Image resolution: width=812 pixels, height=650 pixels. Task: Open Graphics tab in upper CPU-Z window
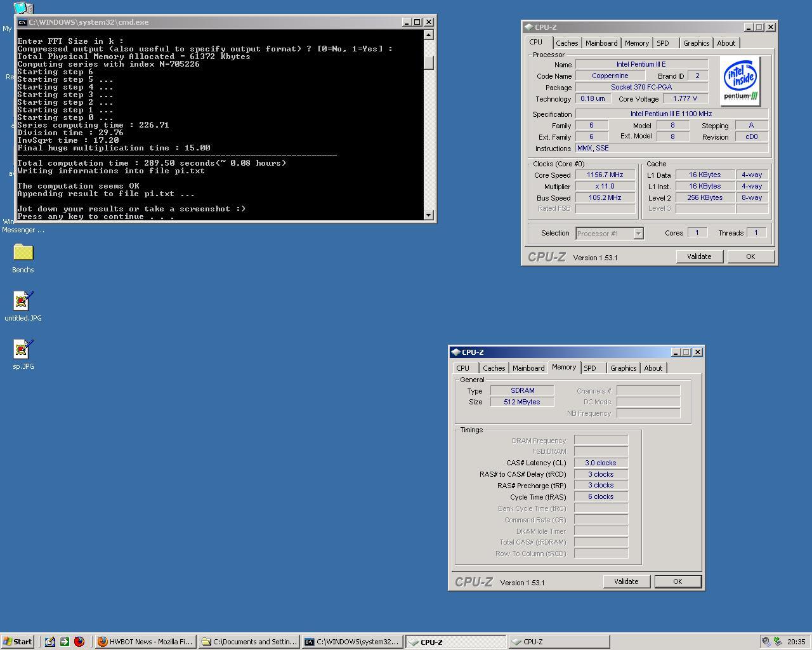point(696,43)
